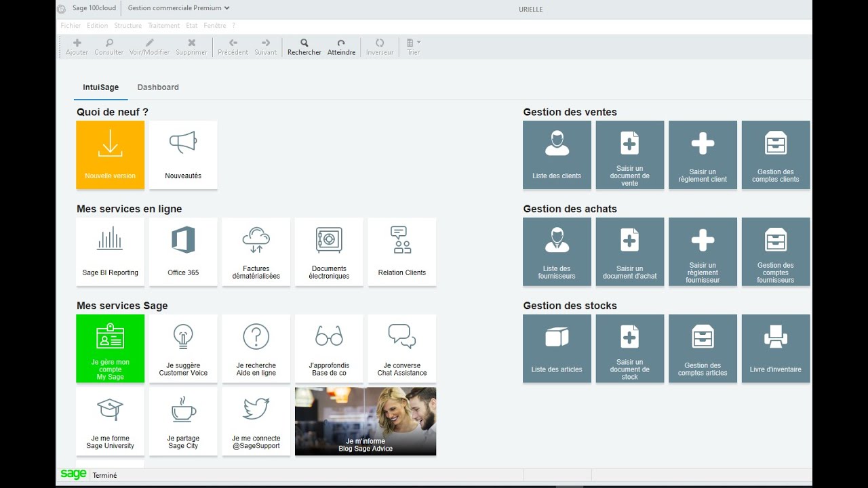Screen dimensions: 868x488
Task: Open Documents électroniques tile
Action: tap(329, 251)
